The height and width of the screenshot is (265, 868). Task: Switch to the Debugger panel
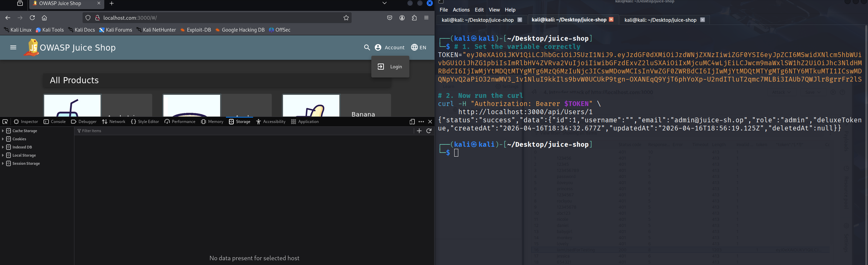coord(84,122)
